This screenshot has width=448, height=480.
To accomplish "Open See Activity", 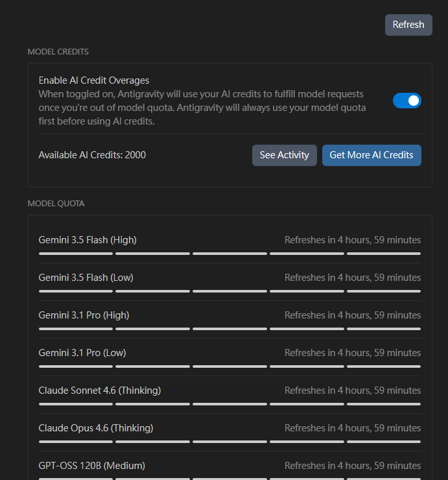I will [x=284, y=155].
